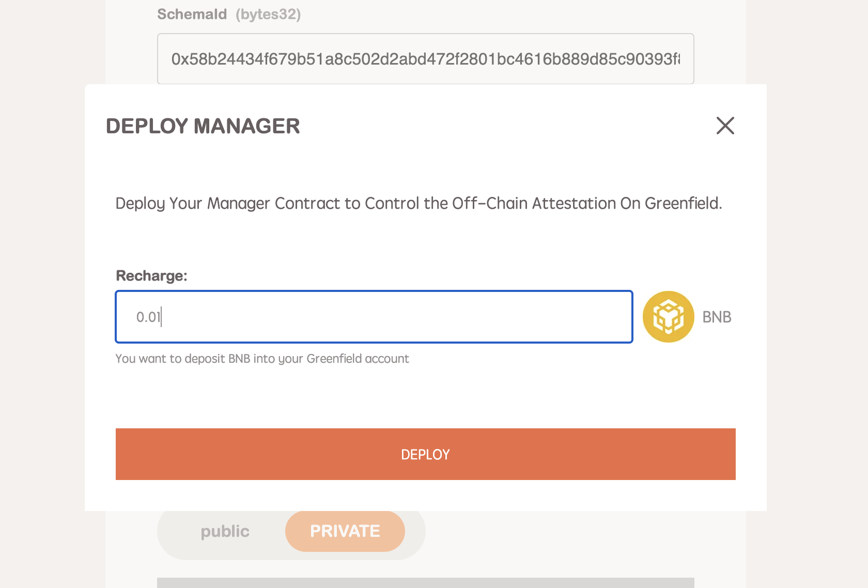Click the Greenfield deposit helper text
Viewport: 868px width, 588px height.
click(x=262, y=359)
